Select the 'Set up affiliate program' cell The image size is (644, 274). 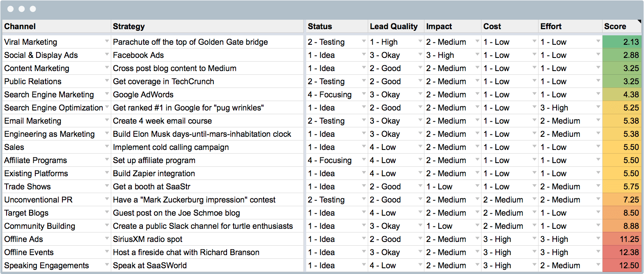[x=207, y=160]
